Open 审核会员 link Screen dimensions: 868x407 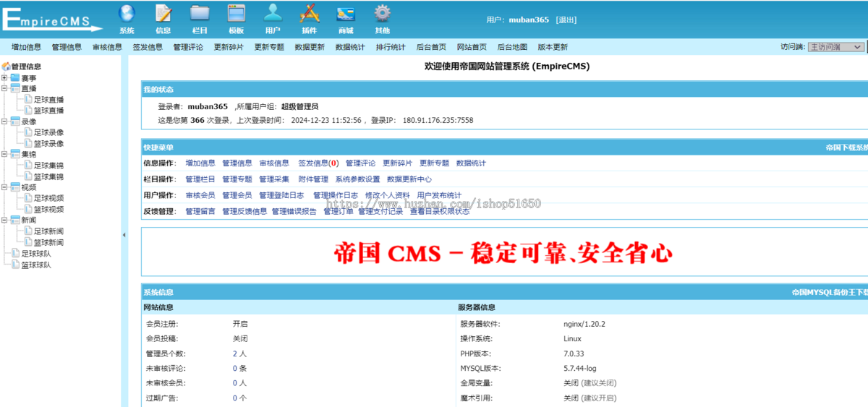pos(200,195)
